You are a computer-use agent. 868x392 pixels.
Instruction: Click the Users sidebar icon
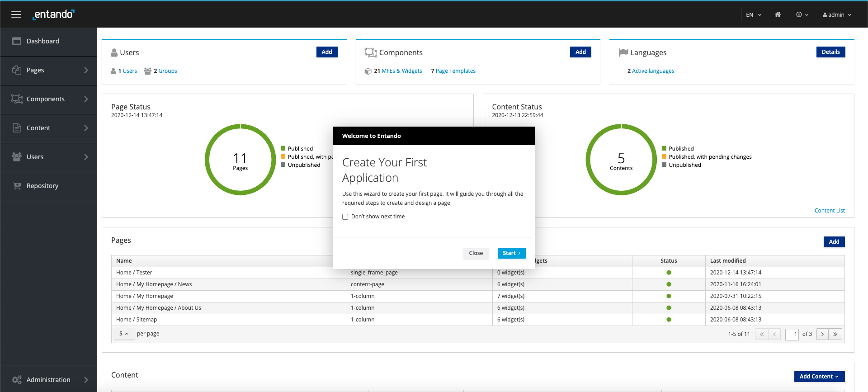[x=17, y=157]
